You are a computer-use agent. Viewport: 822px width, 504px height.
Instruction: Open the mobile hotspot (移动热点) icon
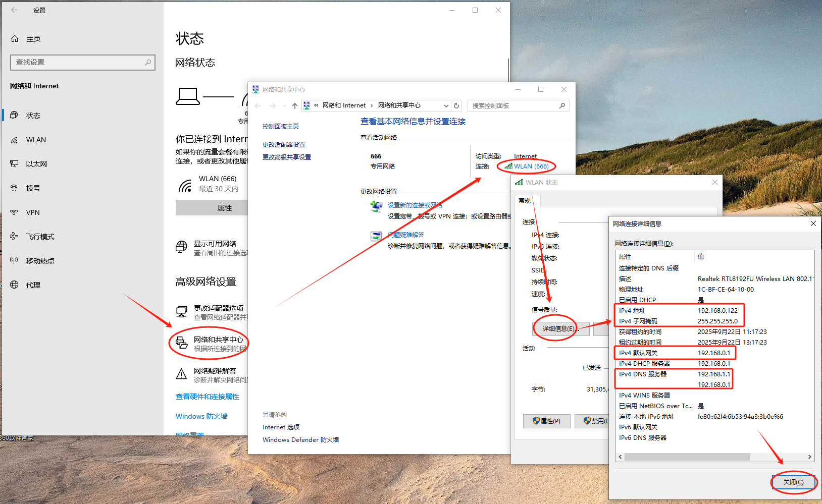coord(15,261)
